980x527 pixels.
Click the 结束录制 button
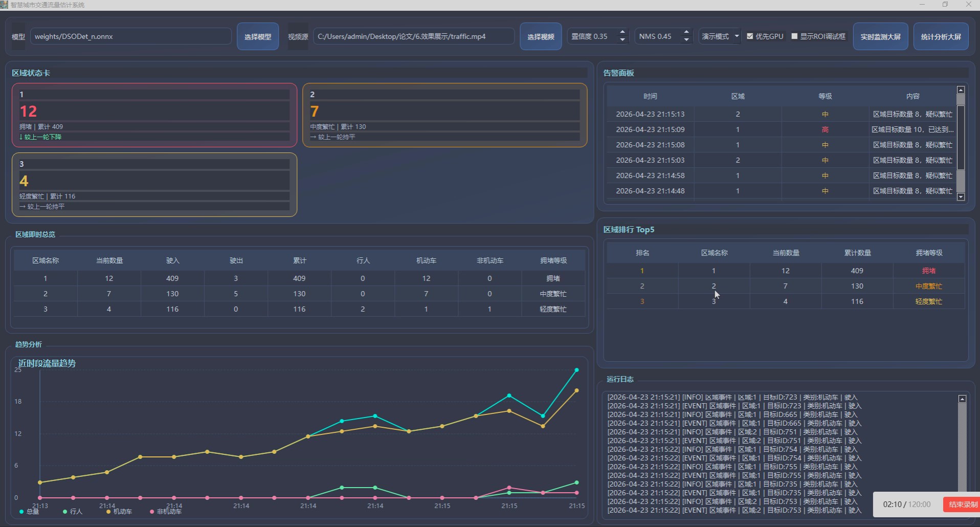click(962, 504)
